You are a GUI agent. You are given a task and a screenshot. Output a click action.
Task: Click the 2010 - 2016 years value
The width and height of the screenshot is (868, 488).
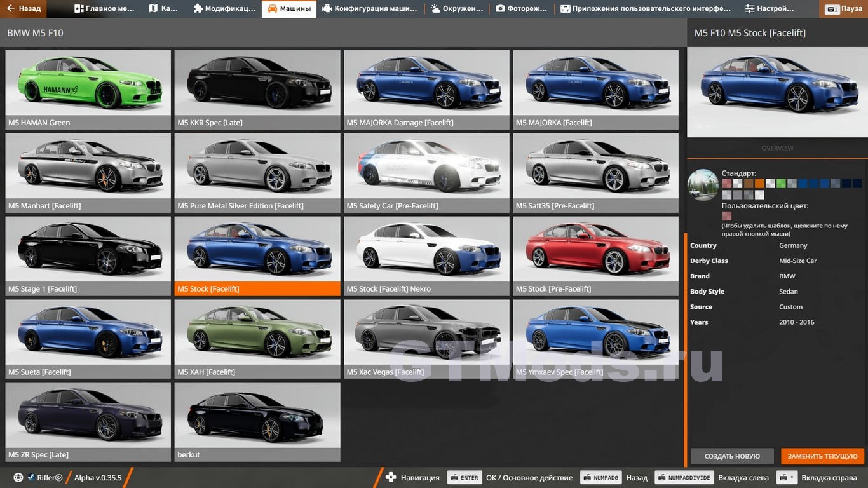coord(797,322)
